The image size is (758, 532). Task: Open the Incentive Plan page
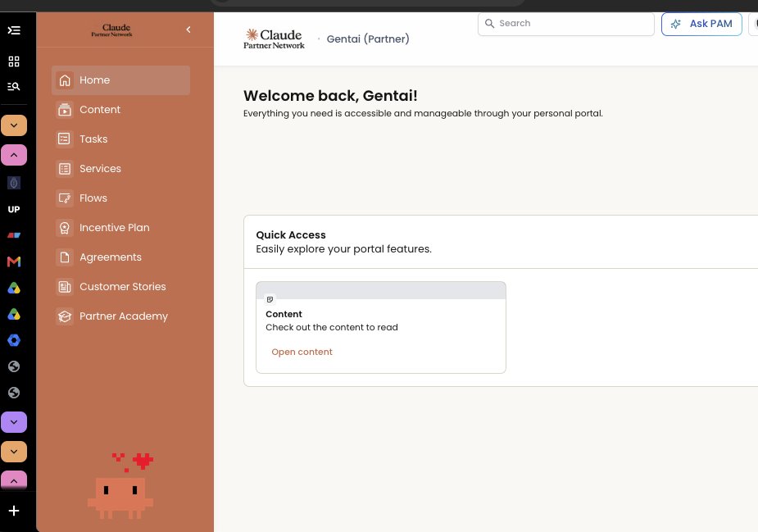(x=120, y=228)
